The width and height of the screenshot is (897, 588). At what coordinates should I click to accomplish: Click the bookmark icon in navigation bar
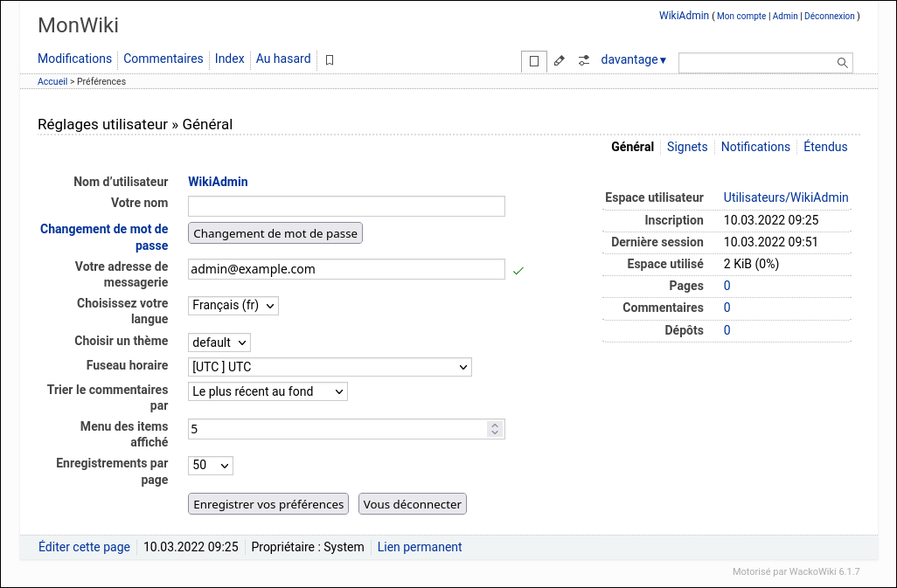click(330, 60)
